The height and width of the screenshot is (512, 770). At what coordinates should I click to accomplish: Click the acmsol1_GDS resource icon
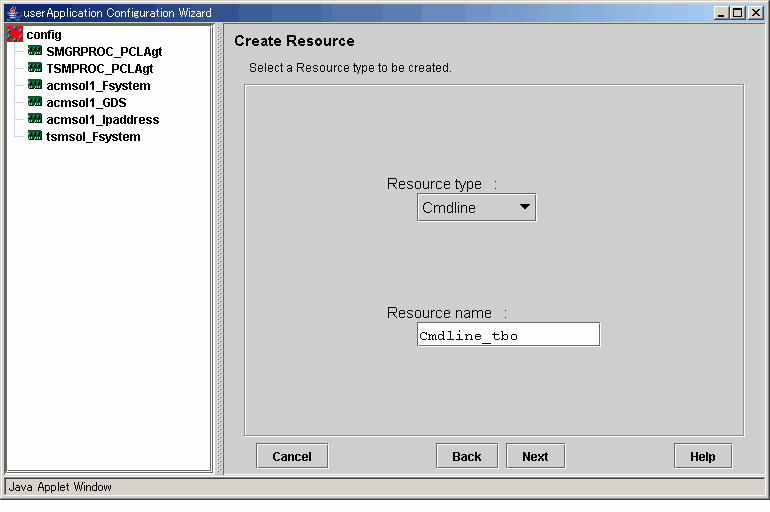[35, 102]
